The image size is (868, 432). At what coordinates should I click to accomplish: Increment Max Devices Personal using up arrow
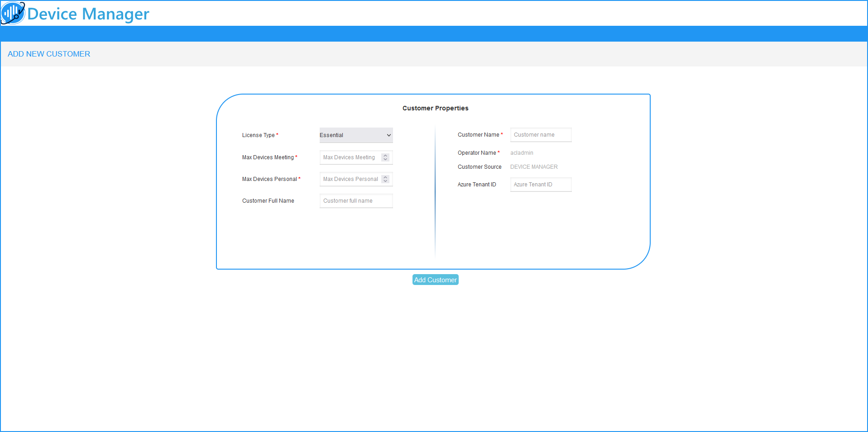[x=385, y=177]
